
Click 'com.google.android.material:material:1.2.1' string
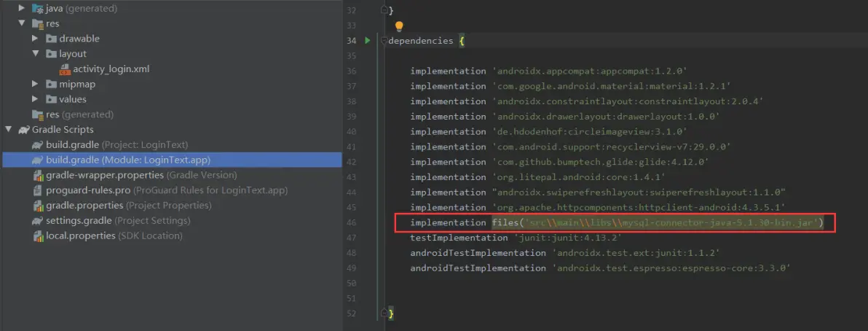[612, 86]
